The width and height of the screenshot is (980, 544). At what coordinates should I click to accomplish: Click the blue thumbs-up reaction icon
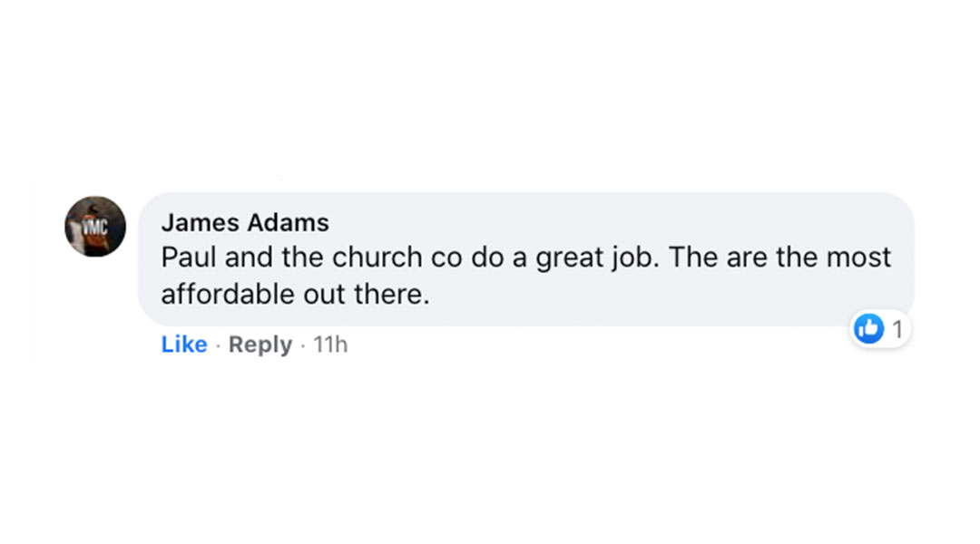868,328
